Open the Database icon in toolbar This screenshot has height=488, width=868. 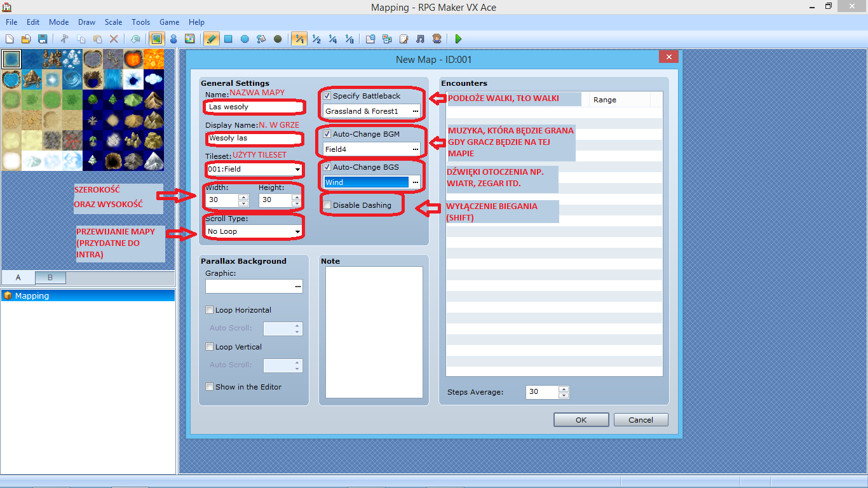(371, 39)
